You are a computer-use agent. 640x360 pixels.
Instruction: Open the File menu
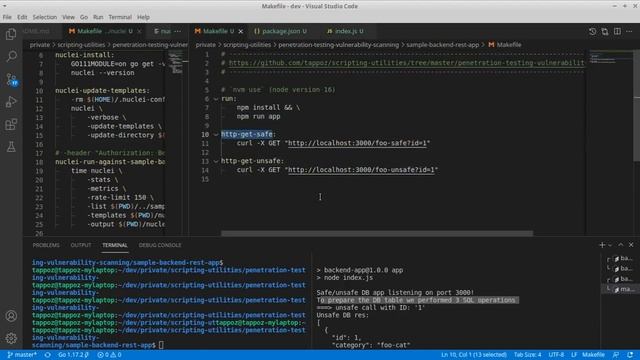(x=7, y=17)
